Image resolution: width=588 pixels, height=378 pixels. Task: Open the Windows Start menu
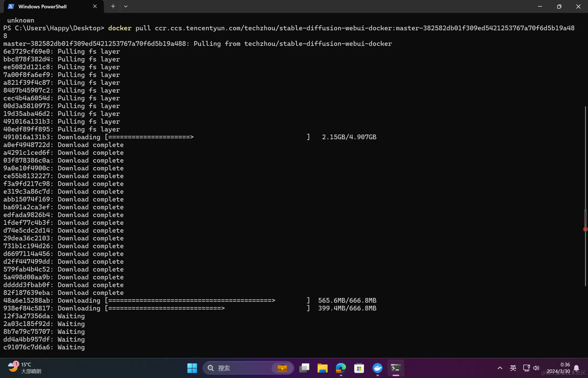[192, 368]
